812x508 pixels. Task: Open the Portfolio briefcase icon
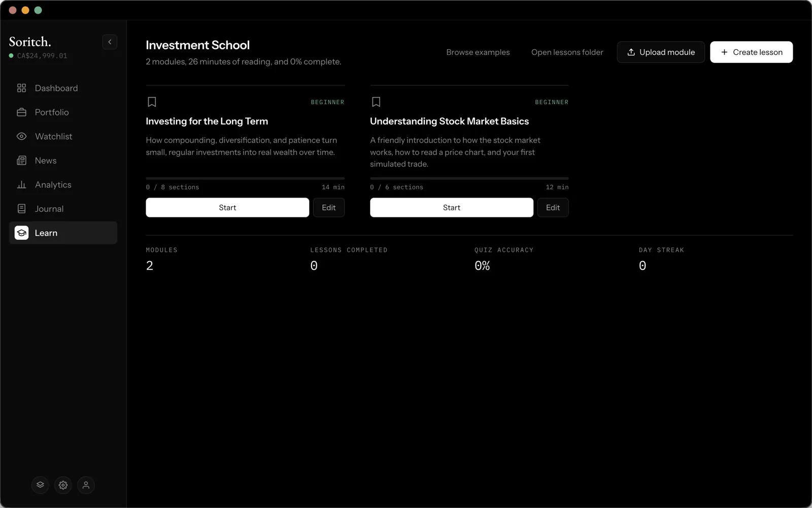click(x=21, y=112)
